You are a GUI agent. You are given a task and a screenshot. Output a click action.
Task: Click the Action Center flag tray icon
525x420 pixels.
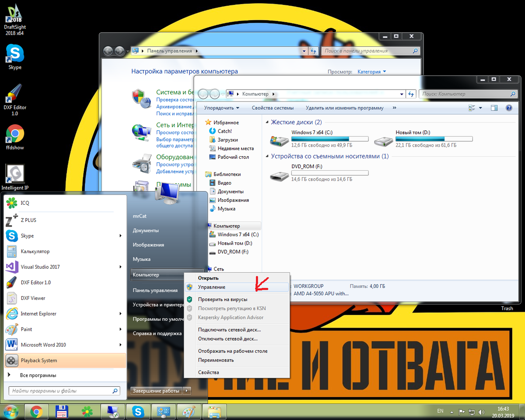click(462, 412)
